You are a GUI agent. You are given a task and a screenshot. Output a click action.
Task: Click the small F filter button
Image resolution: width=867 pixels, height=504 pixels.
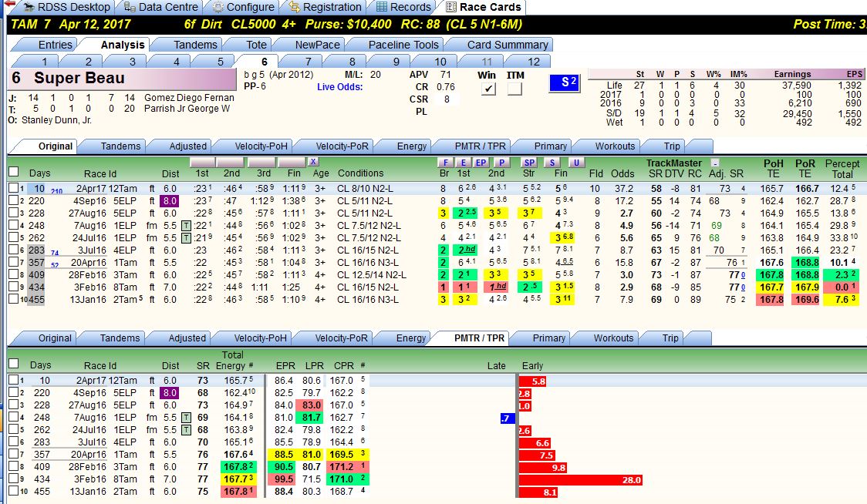[445, 163]
